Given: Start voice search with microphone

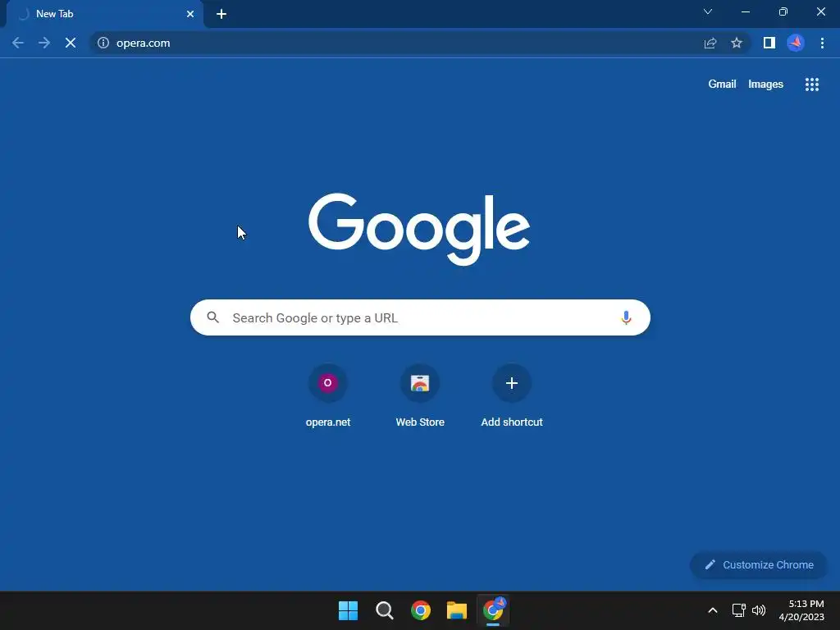Looking at the screenshot, I should (x=626, y=317).
